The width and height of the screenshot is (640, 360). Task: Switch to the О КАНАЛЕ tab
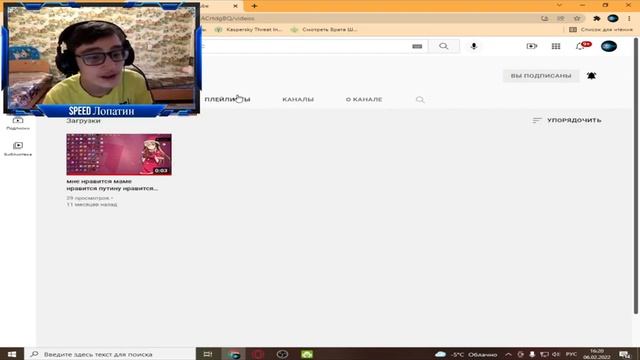pos(364,99)
